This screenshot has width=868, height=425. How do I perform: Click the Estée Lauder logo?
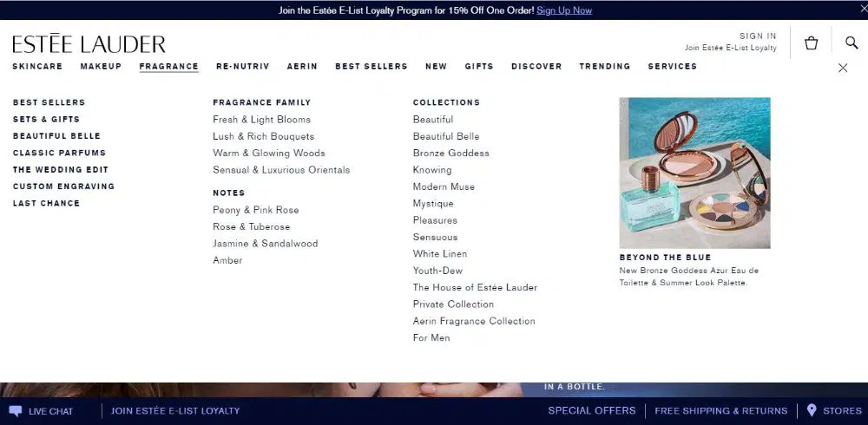click(89, 44)
